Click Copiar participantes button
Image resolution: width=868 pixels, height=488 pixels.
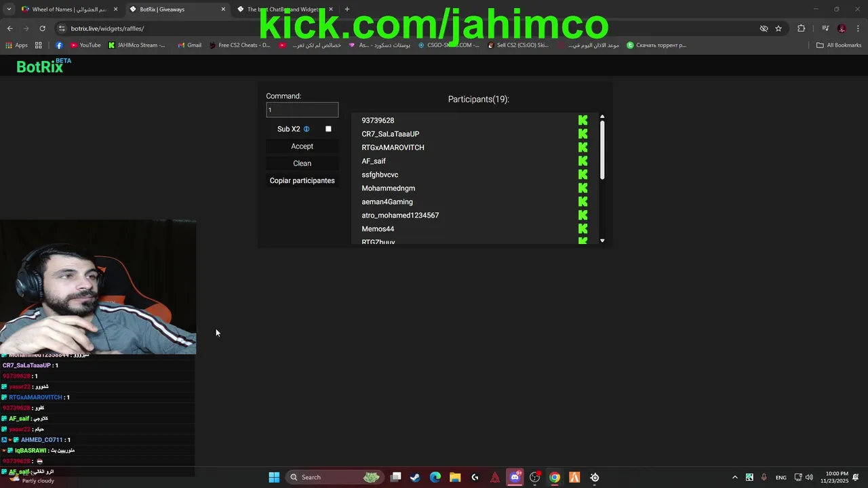pyautogui.click(x=302, y=180)
